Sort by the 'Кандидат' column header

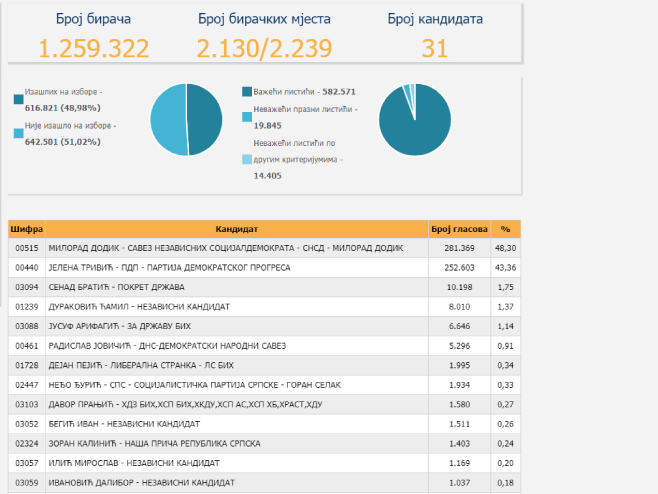pos(237,229)
